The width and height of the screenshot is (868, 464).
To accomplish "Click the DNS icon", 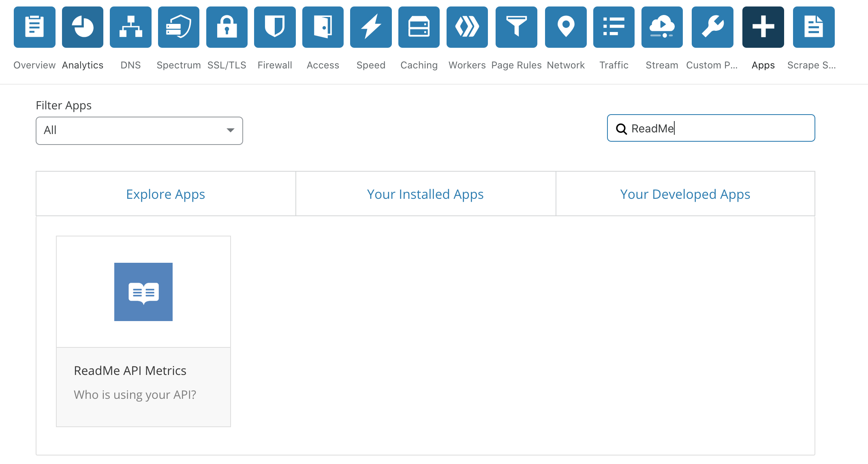I will pos(130,26).
